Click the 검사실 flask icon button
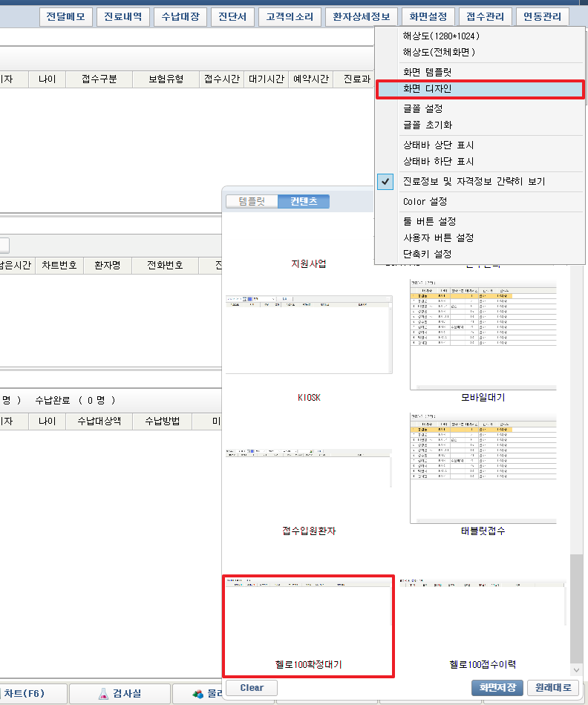The width and height of the screenshot is (588, 705). (120, 694)
